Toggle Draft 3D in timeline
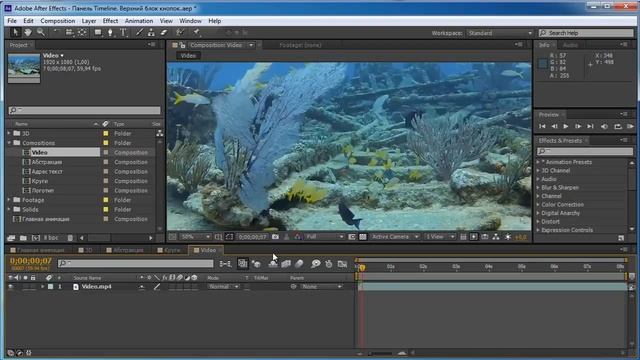This screenshot has height=360, width=640. (256, 264)
